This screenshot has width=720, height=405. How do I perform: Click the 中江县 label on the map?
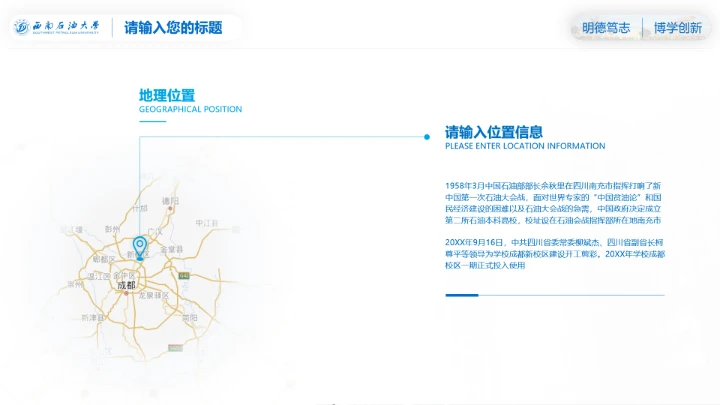207,223
